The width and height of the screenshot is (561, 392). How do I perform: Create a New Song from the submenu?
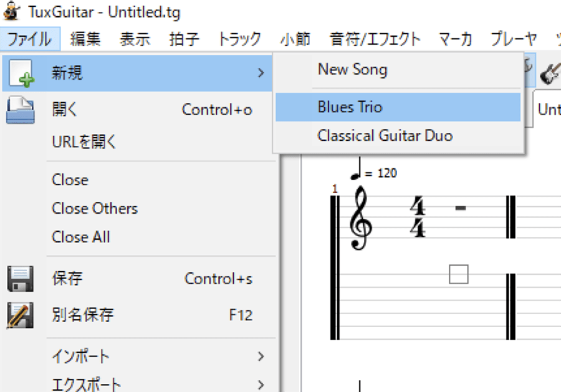pos(352,69)
